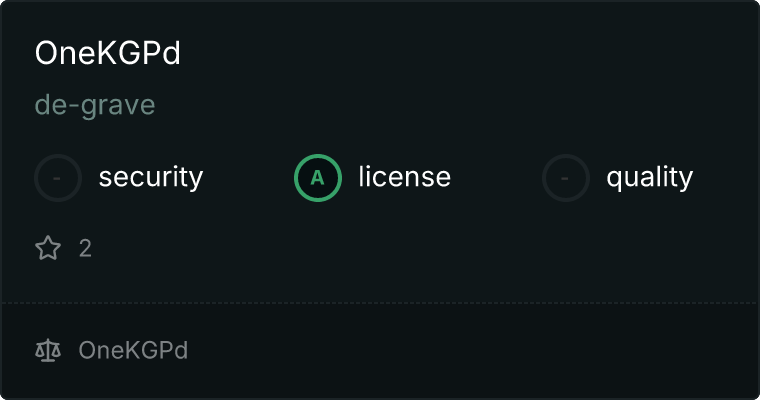Select the security label text

151,177
